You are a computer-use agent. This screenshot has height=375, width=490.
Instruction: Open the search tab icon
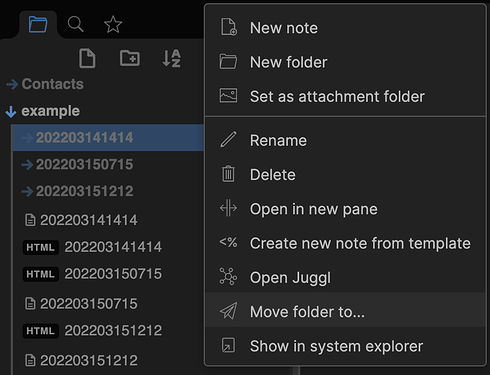[x=75, y=24]
